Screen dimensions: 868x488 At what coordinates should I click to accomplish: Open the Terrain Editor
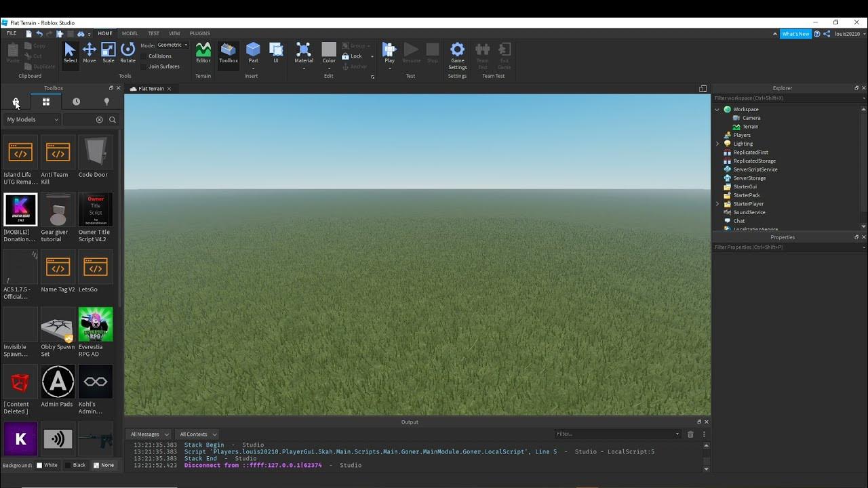(x=203, y=53)
